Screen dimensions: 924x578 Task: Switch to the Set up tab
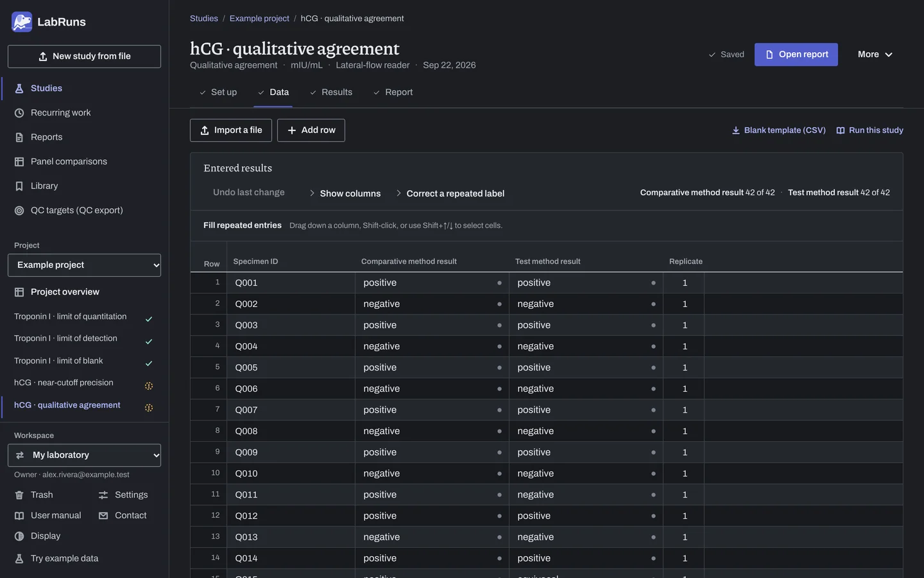coord(218,92)
